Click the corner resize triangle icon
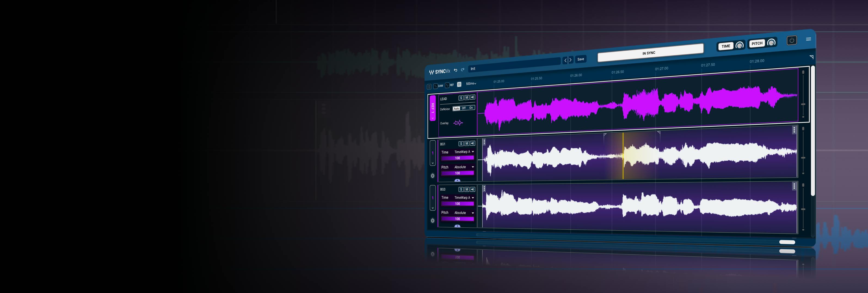This screenshot has width=868, height=293. coord(811,57)
